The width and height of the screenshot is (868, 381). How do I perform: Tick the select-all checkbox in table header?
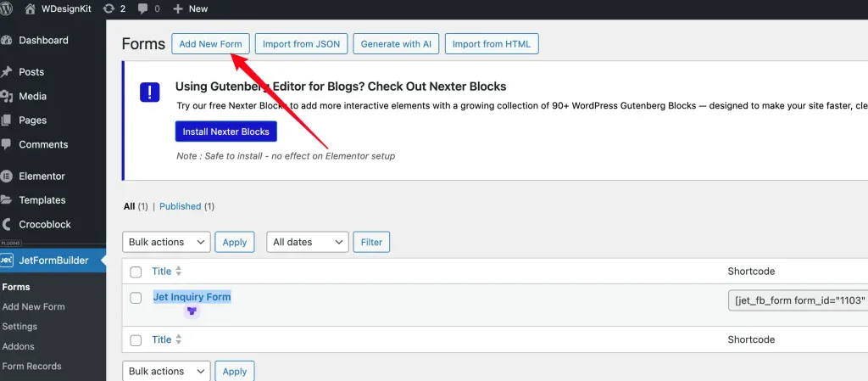(x=136, y=272)
